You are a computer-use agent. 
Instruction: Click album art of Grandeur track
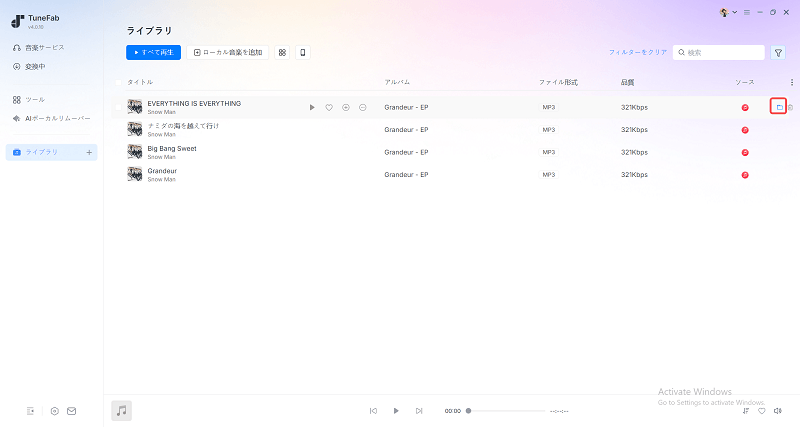pyautogui.click(x=135, y=174)
